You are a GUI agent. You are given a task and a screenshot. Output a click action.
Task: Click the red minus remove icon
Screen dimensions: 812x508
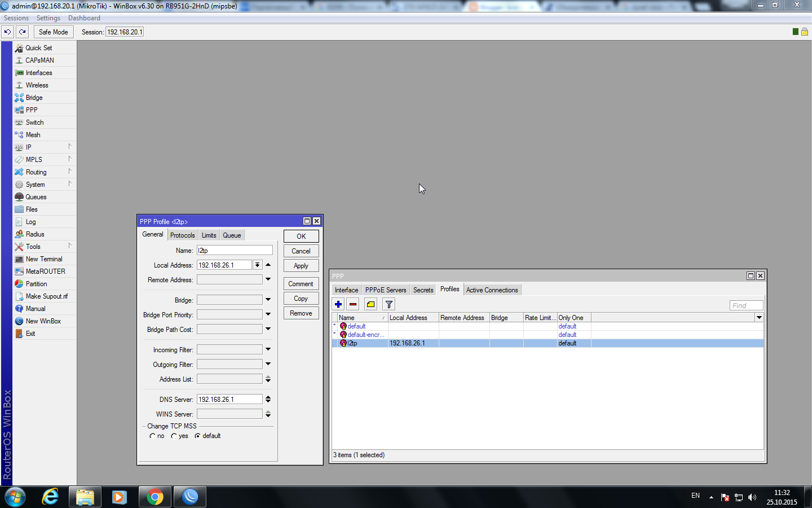[353, 304]
